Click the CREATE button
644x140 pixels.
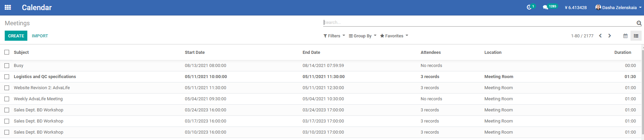pyautogui.click(x=16, y=36)
